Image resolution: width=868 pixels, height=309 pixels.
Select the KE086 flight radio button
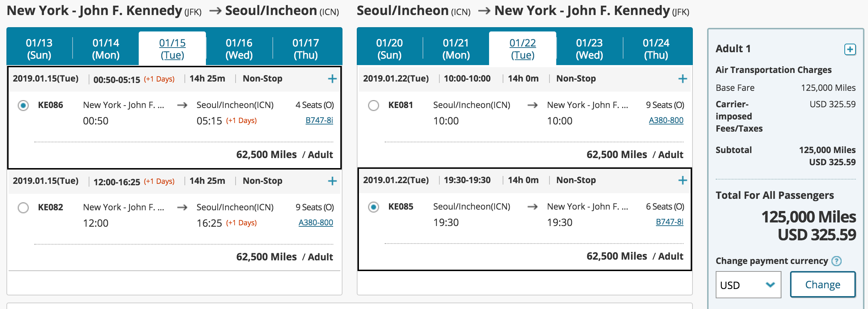(x=23, y=106)
